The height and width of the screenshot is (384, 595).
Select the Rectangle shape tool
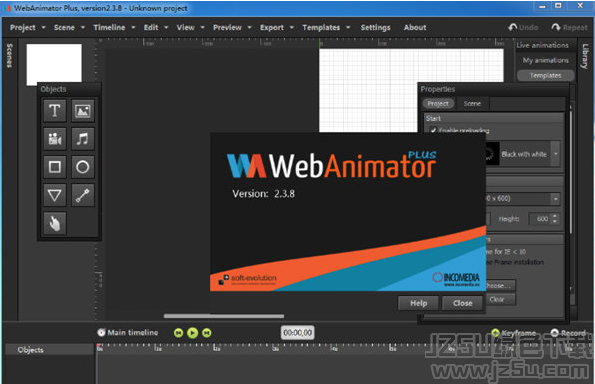[55, 167]
